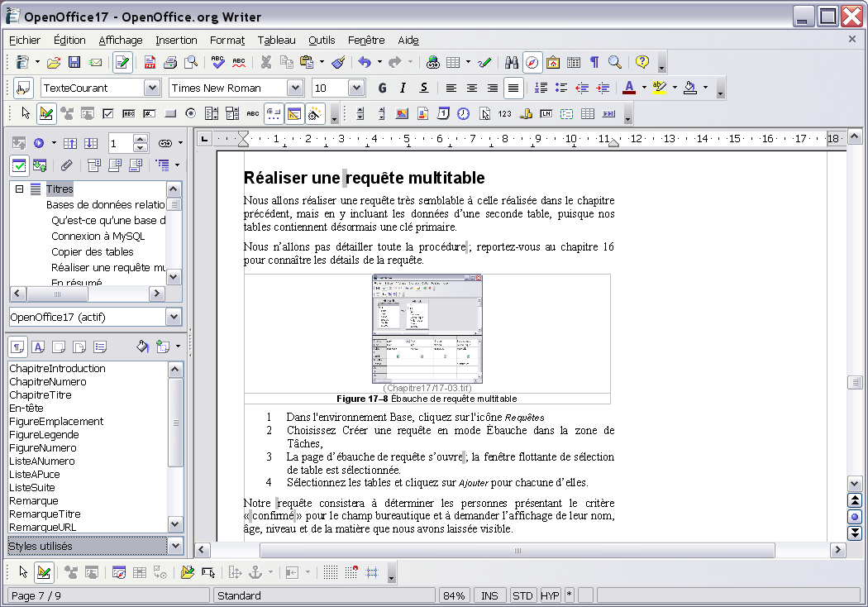Toggle the Navigator compass button
This screenshot has height=607, width=868.
tap(532, 63)
